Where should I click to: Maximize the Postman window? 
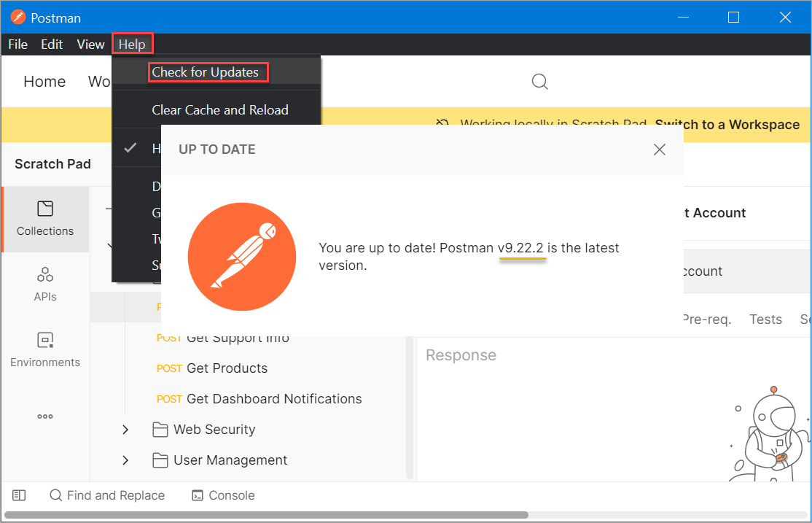pyautogui.click(x=733, y=18)
